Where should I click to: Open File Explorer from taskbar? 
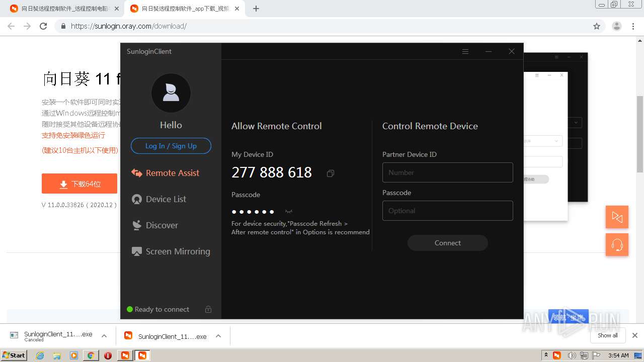[x=57, y=355]
